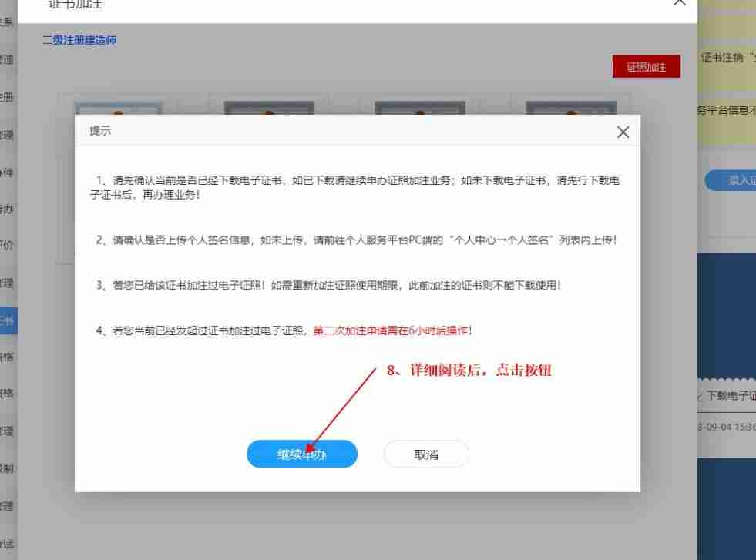
Task: Navigate to sidebar item ending in 评价
Action: click(x=8, y=246)
